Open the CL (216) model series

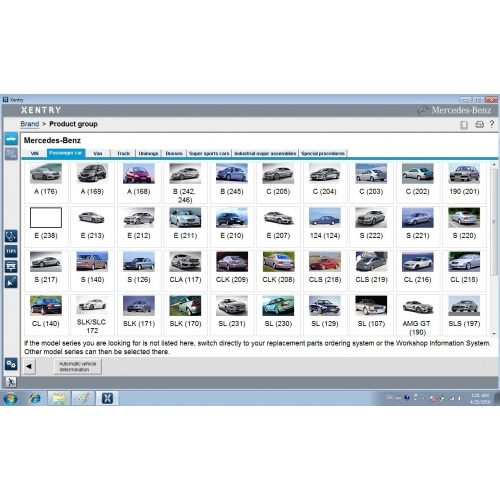pyautogui.click(x=418, y=271)
